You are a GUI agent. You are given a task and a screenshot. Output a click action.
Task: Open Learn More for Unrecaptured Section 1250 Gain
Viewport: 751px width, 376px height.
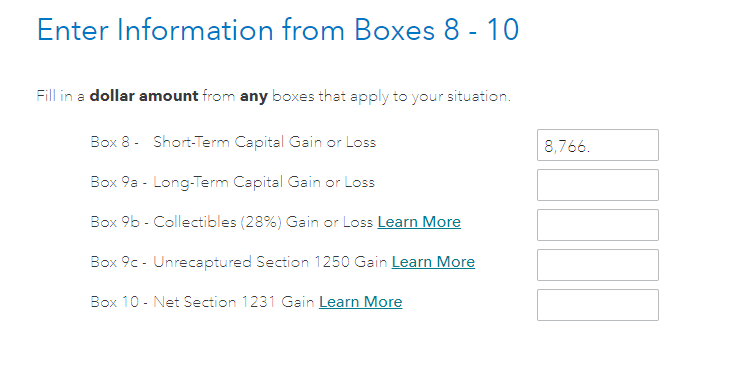433,262
